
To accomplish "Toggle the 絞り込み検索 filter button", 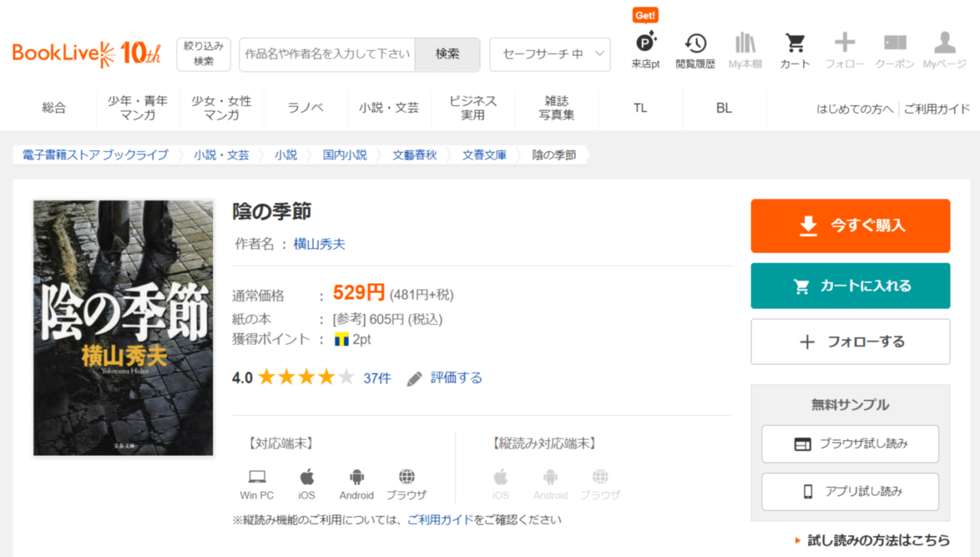I will coord(204,54).
